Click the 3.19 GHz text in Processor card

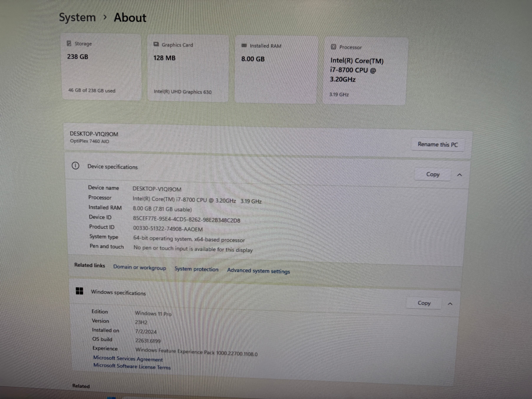[x=339, y=94]
